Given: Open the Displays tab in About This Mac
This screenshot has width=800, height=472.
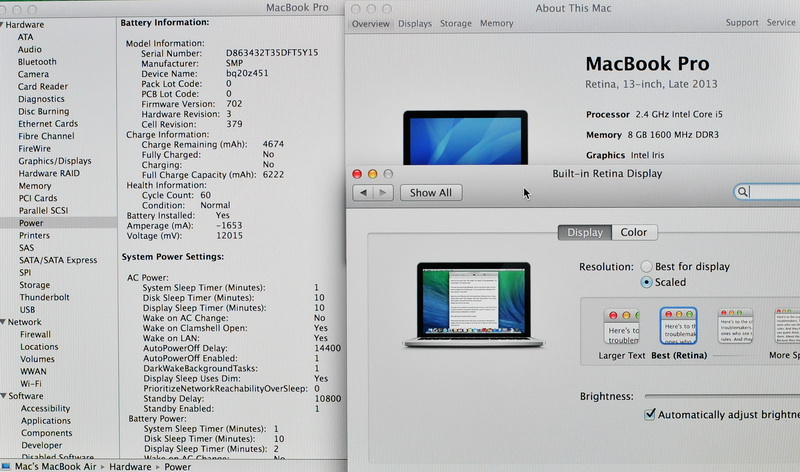Looking at the screenshot, I should [x=415, y=23].
